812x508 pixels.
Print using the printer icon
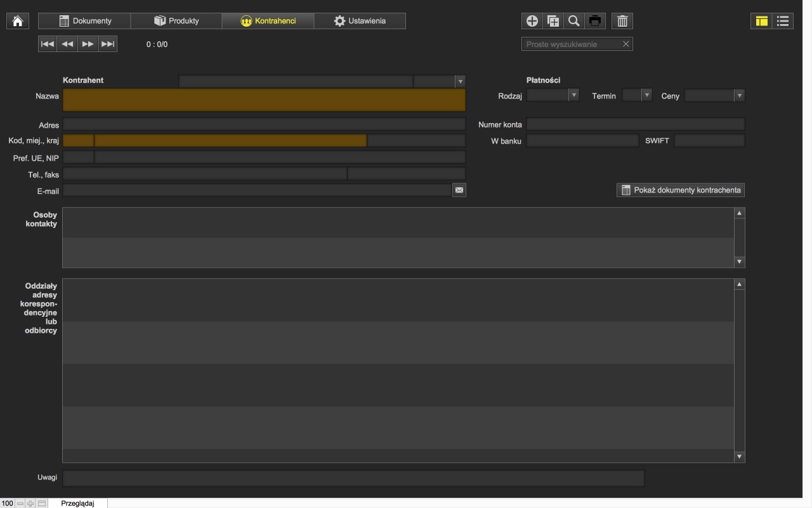(x=595, y=21)
